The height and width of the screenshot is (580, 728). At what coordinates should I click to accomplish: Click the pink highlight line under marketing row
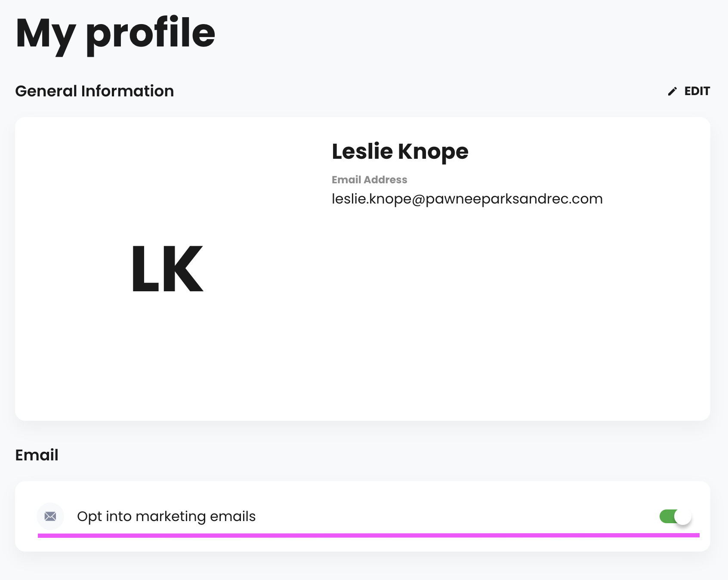pos(369,535)
